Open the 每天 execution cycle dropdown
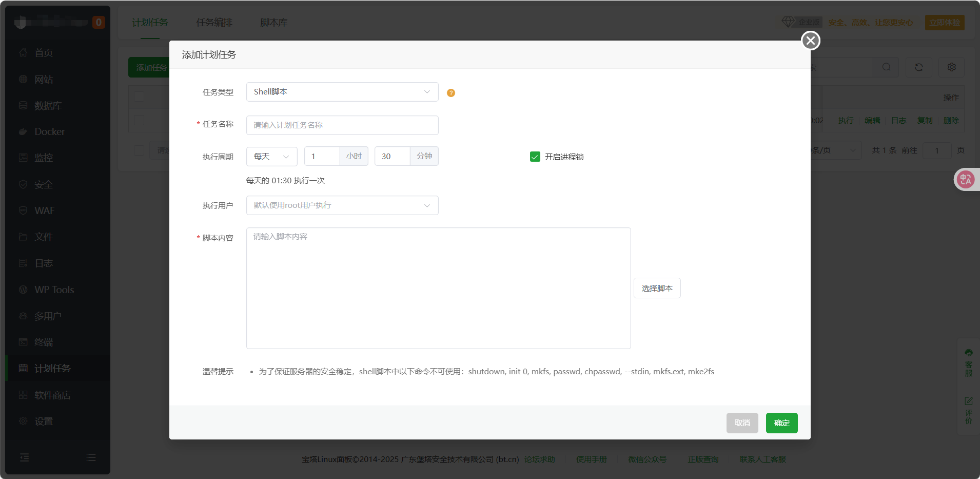Image resolution: width=980 pixels, height=479 pixels. [271, 157]
